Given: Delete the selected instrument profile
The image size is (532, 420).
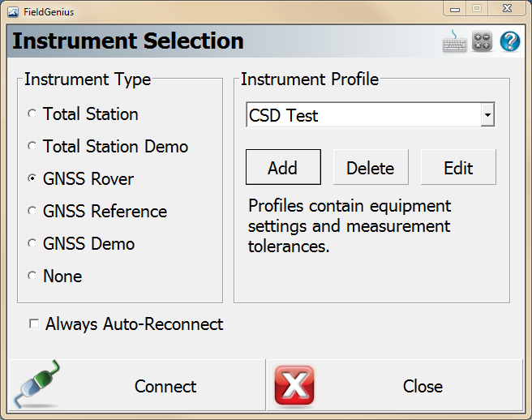Looking at the screenshot, I should click(x=371, y=168).
